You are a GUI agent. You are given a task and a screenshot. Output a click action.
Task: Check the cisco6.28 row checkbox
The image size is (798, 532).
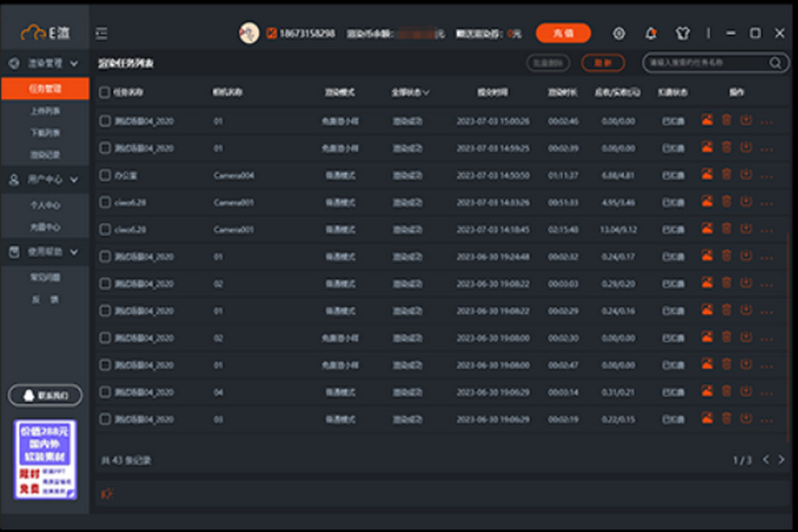coord(104,201)
